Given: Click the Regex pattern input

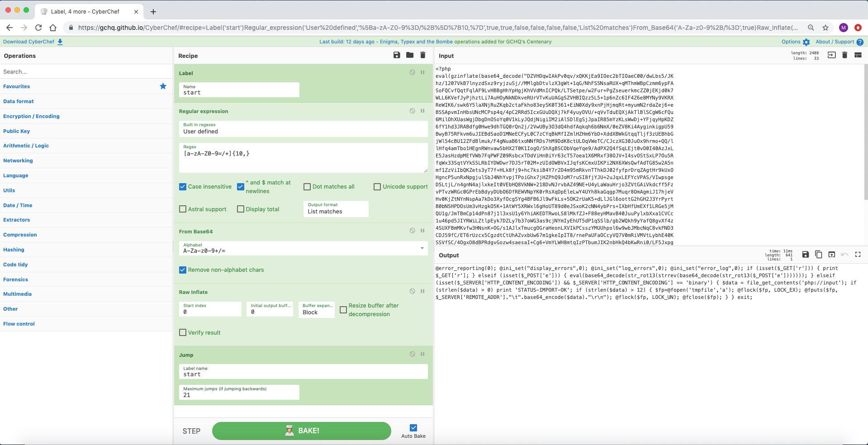Looking at the screenshot, I should click(x=303, y=158).
